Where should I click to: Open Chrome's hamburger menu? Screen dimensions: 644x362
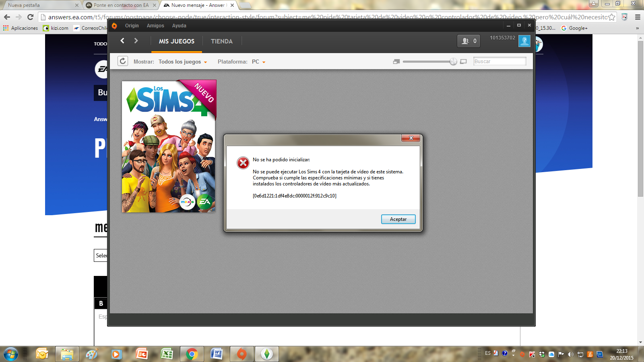[638, 17]
